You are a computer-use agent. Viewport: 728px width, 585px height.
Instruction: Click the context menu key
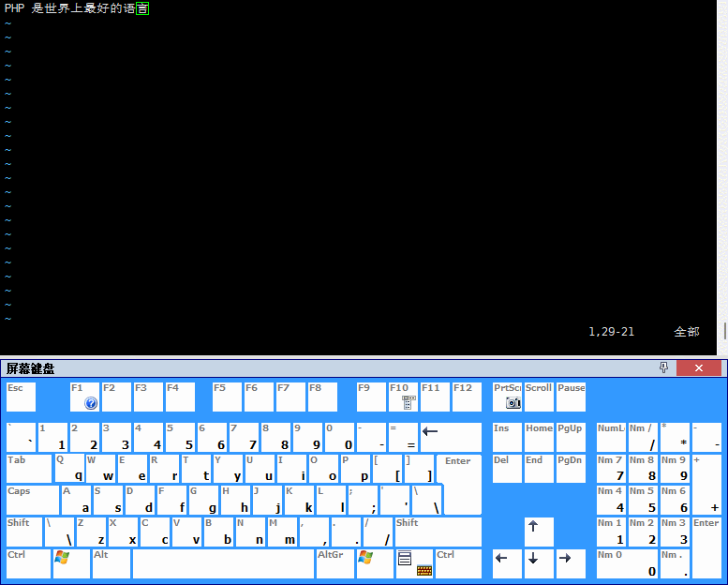(415, 563)
